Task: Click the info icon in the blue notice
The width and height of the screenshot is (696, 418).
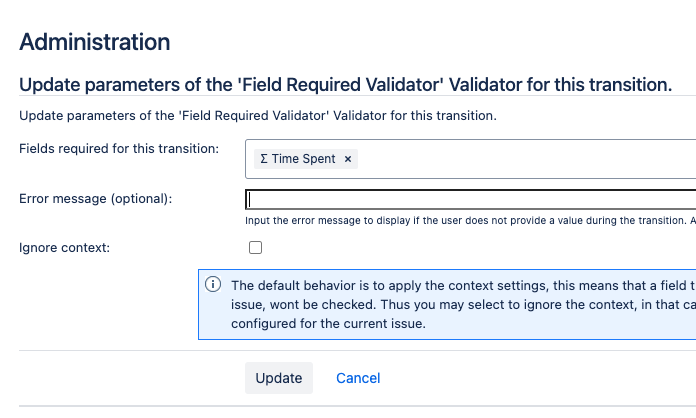Action: (x=213, y=284)
